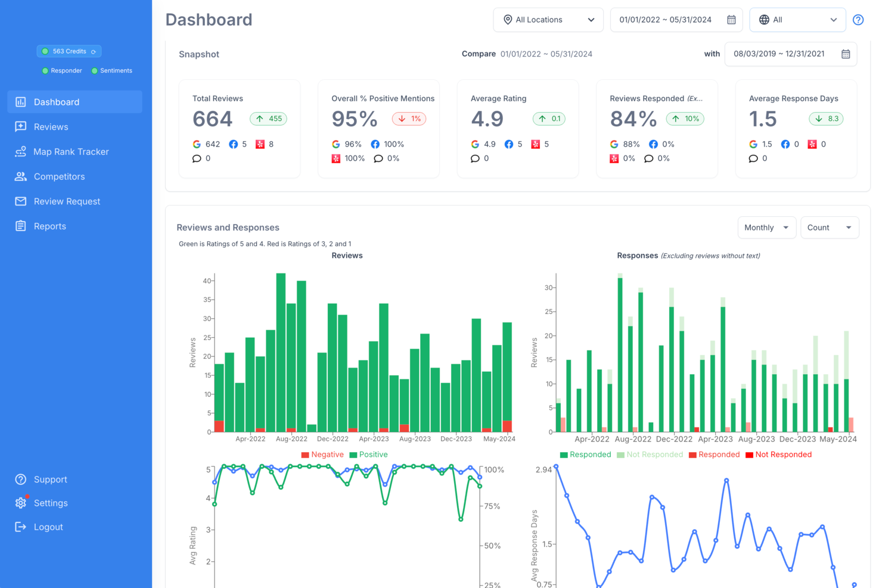882x588 pixels.
Task: Click the globe icon in sources filter
Action: click(764, 20)
